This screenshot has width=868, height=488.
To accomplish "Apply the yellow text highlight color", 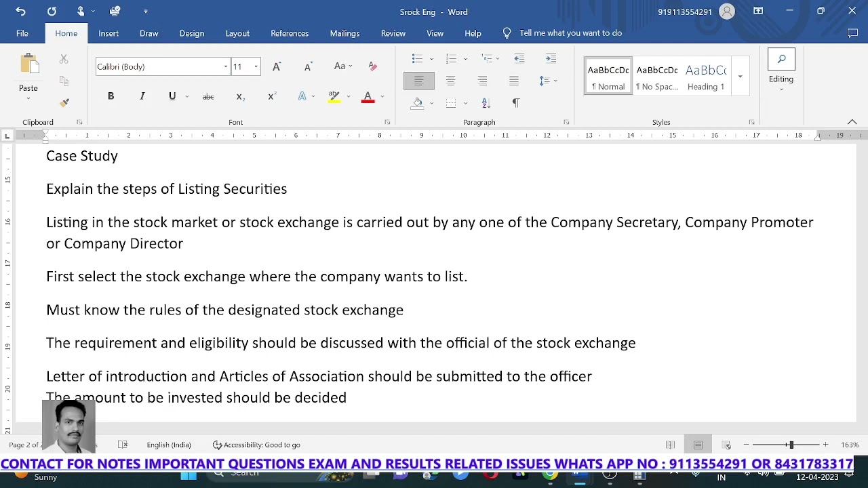I will (x=334, y=96).
